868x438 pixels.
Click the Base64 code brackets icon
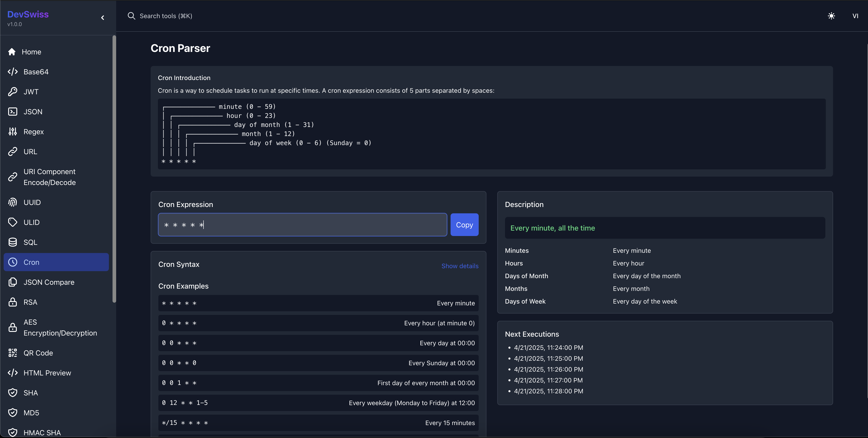click(12, 72)
